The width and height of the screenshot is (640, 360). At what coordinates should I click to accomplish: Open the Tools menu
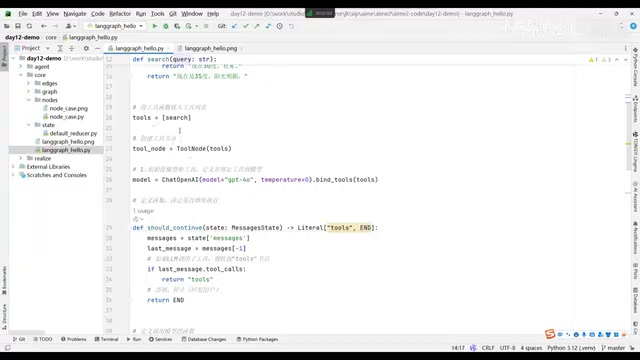tap(158, 14)
